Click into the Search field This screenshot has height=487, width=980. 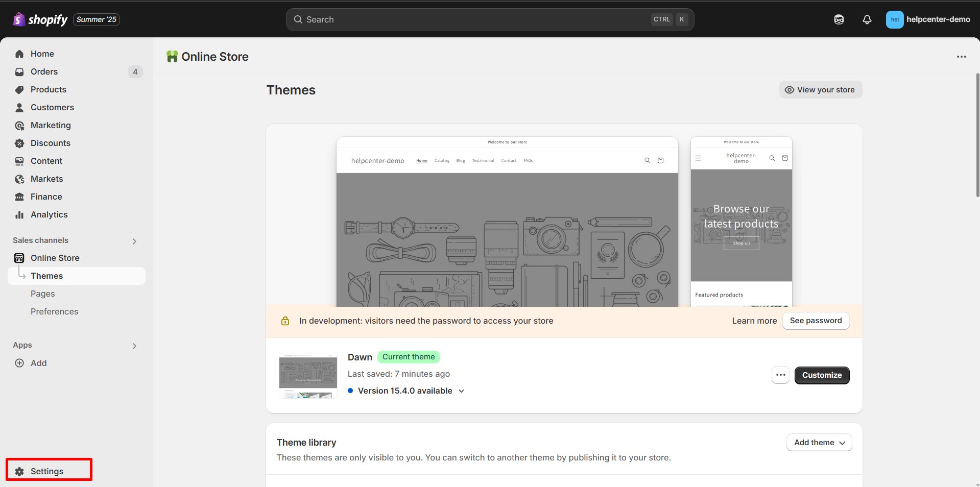pos(475,20)
